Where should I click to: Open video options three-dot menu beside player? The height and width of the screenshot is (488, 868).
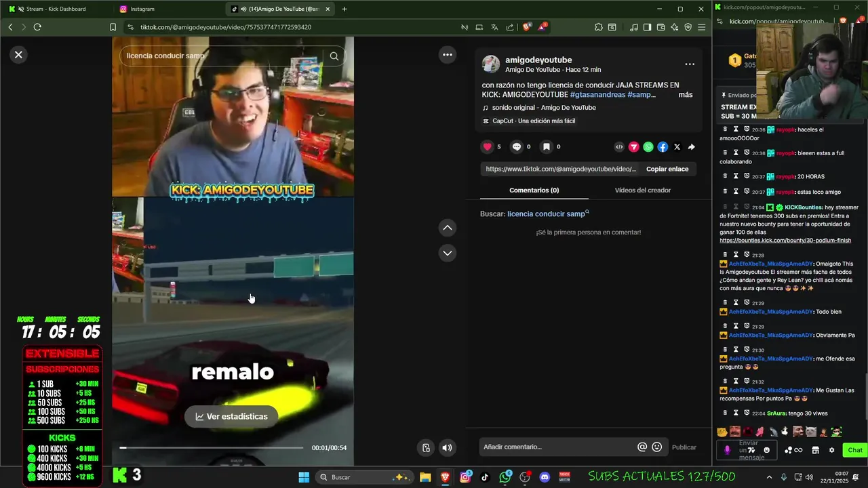click(x=448, y=55)
